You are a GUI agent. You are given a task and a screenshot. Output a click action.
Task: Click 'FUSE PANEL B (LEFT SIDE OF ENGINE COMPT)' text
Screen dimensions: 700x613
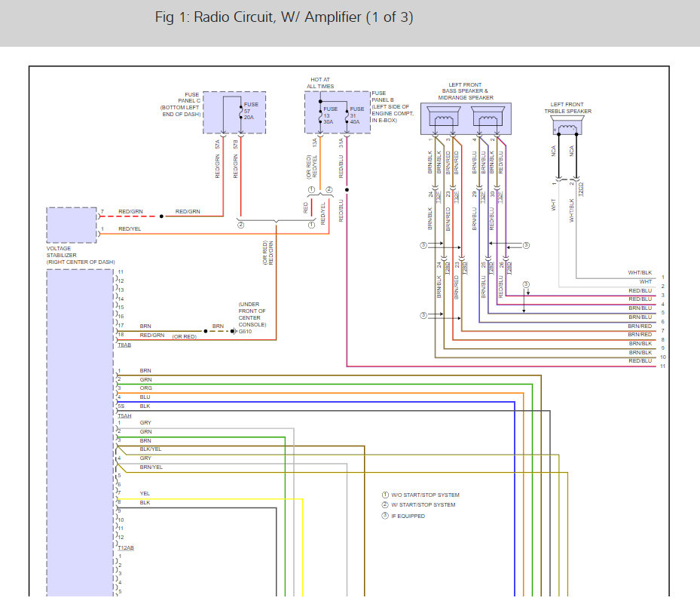393,107
